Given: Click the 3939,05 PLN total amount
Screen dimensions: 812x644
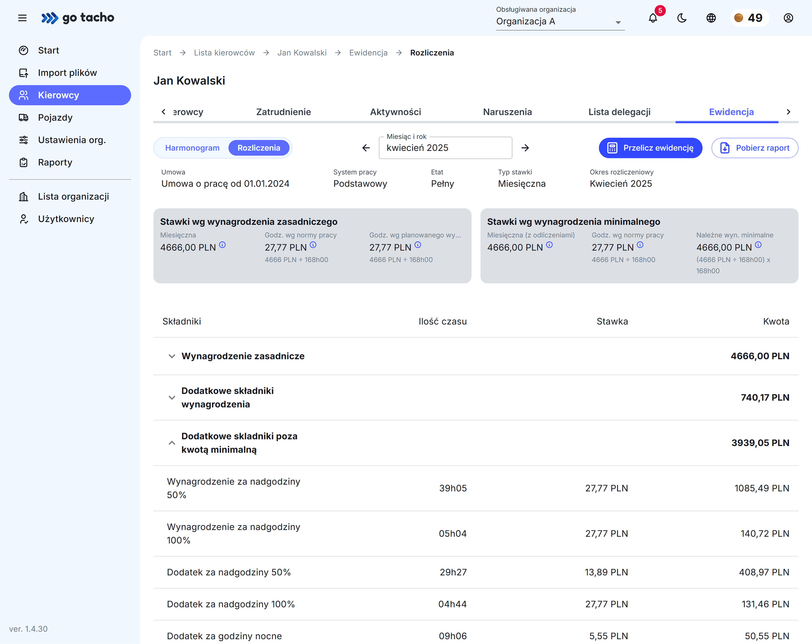Looking at the screenshot, I should tap(760, 443).
